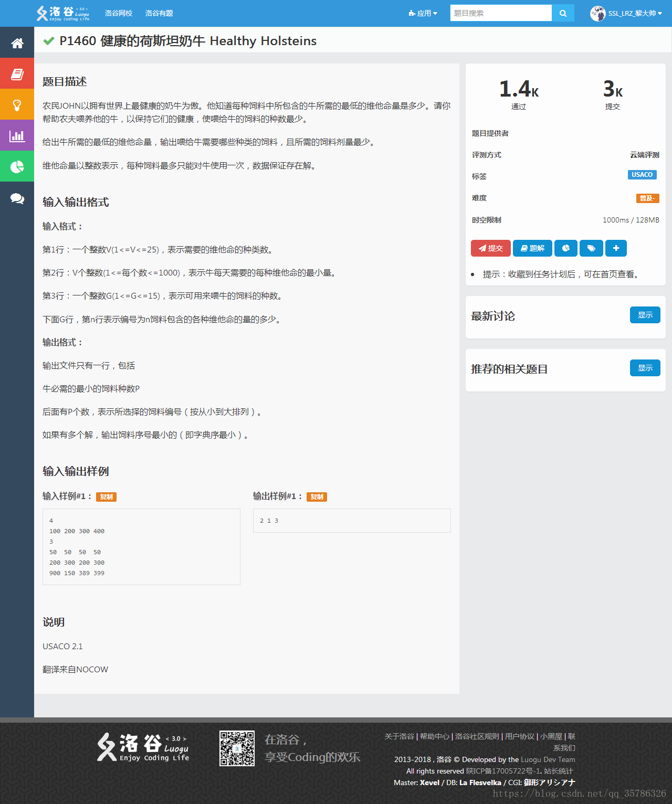Click the 1000ms / 128MB limit text
This screenshot has width=672, height=804.
pyautogui.click(x=631, y=220)
